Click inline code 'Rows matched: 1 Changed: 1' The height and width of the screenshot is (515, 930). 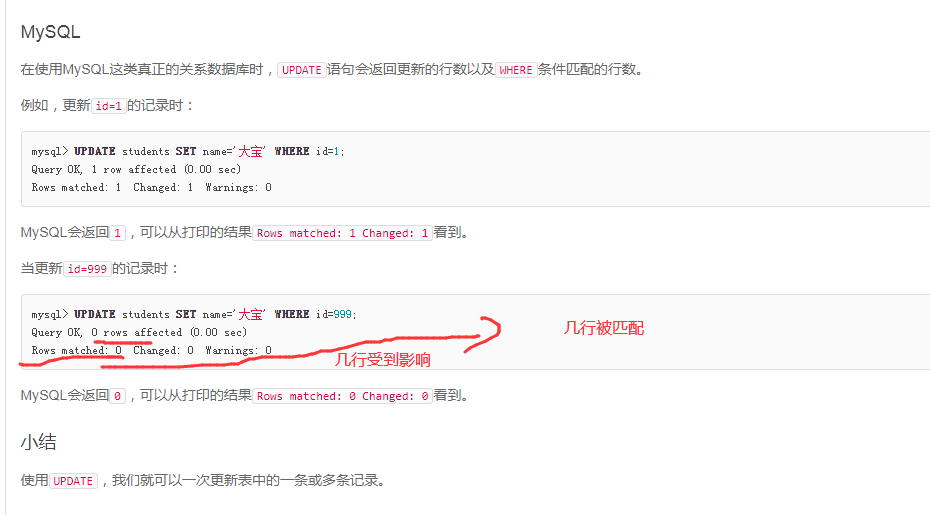coord(342,233)
